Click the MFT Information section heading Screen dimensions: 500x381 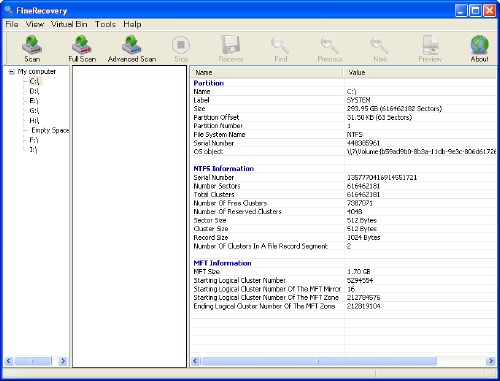(222, 263)
